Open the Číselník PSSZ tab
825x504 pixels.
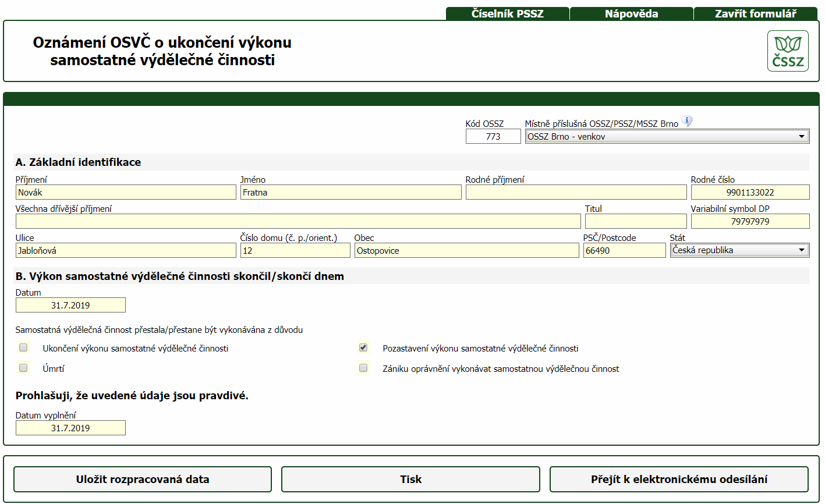[x=507, y=13]
